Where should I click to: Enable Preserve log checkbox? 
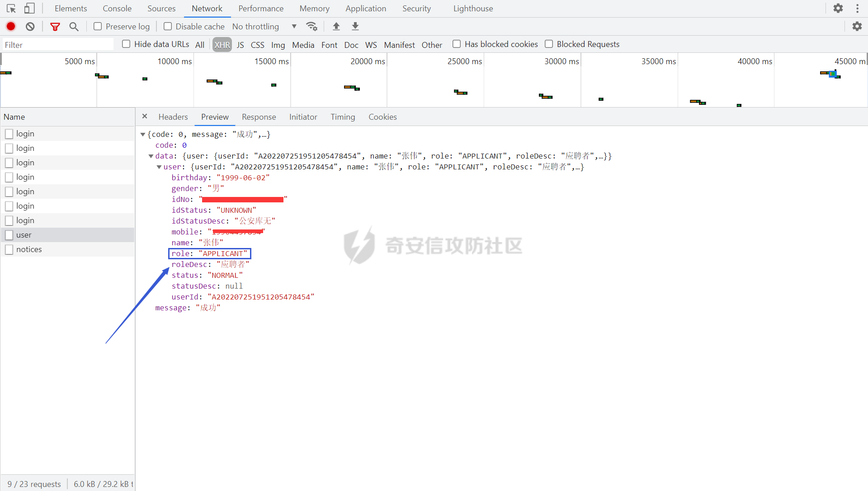pyautogui.click(x=98, y=26)
